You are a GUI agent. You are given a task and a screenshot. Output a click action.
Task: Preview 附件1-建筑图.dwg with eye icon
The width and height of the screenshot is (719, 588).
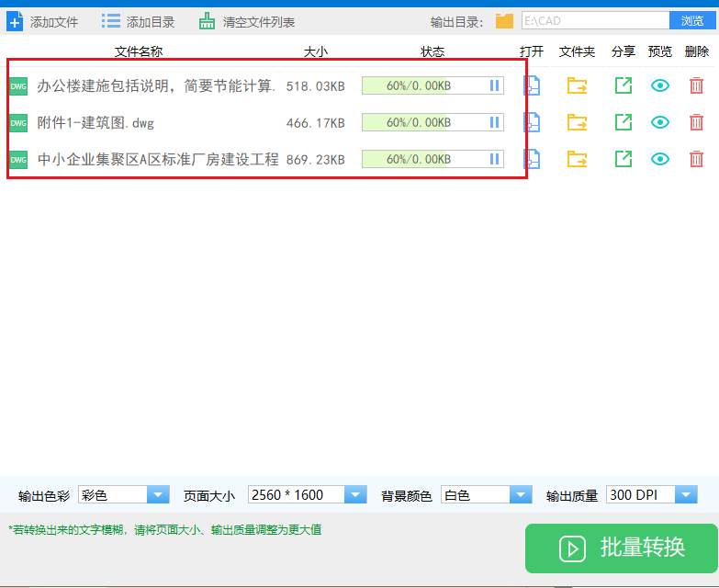click(x=660, y=122)
